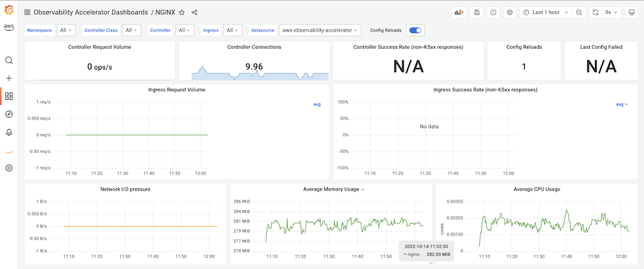Open the Last 1 hour time picker
Image resolution: width=644 pixels, height=269 pixels.
click(x=546, y=12)
